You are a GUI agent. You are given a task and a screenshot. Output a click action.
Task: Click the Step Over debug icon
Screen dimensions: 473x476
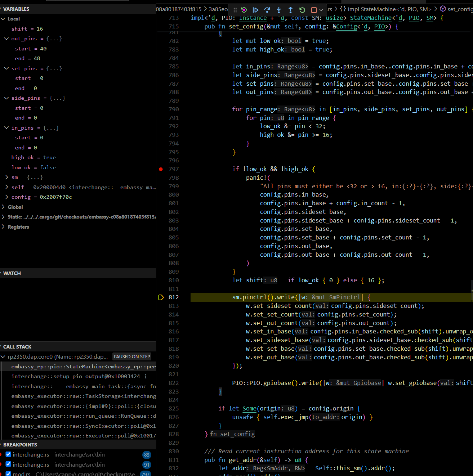267,10
